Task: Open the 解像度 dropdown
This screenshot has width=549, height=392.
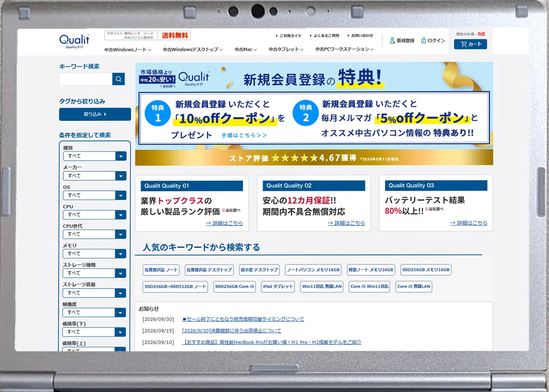Action: point(95,312)
